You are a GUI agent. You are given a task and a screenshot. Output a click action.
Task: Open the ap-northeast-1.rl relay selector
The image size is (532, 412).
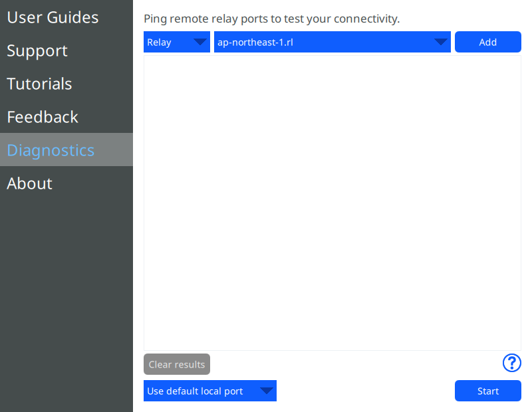click(x=332, y=41)
